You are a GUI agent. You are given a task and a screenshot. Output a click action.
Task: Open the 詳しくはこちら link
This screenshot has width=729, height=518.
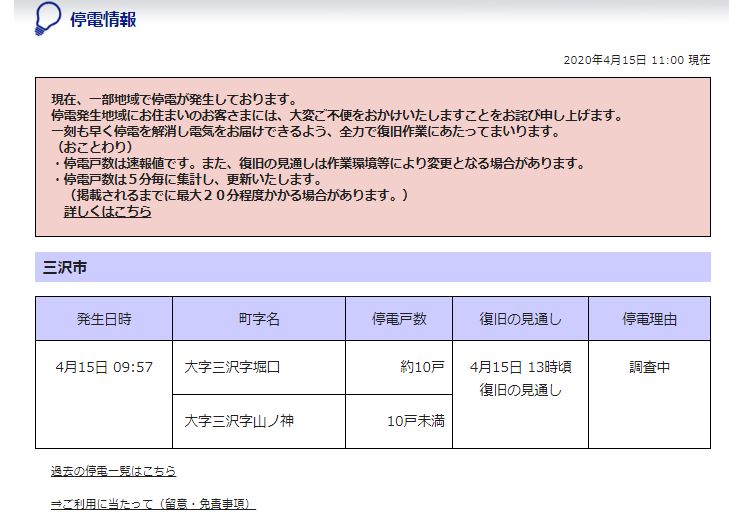[107, 212]
